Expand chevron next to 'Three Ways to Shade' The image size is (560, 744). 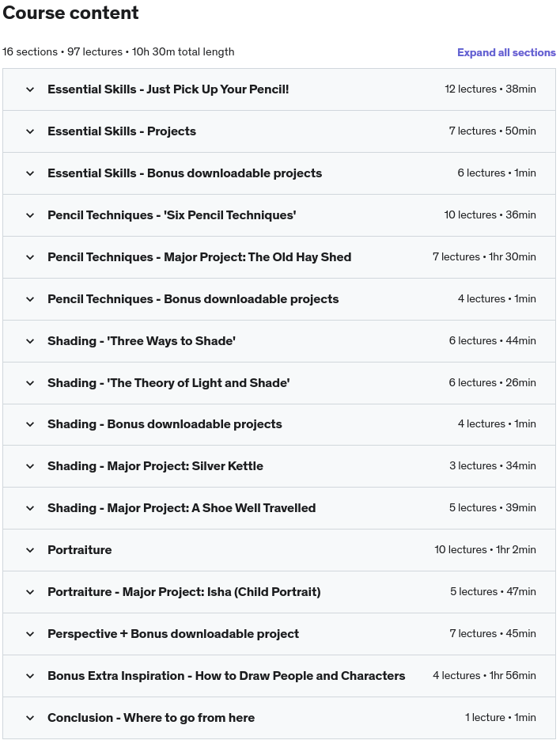(x=30, y=341)
